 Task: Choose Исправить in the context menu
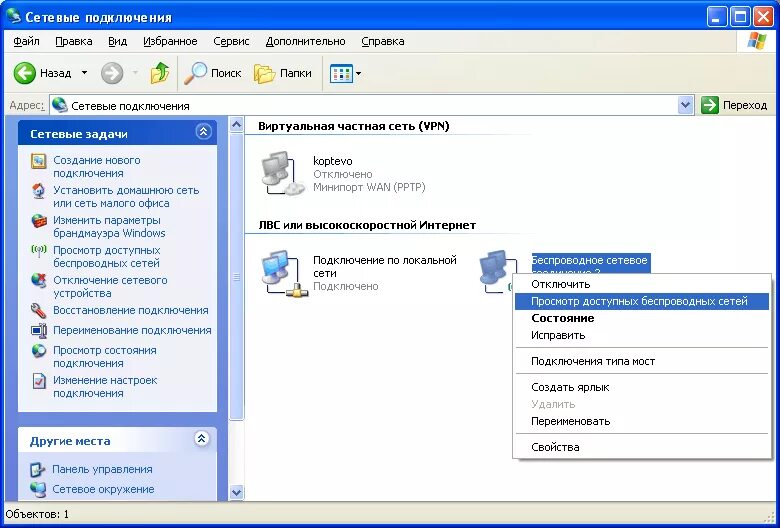pos(642,335)
